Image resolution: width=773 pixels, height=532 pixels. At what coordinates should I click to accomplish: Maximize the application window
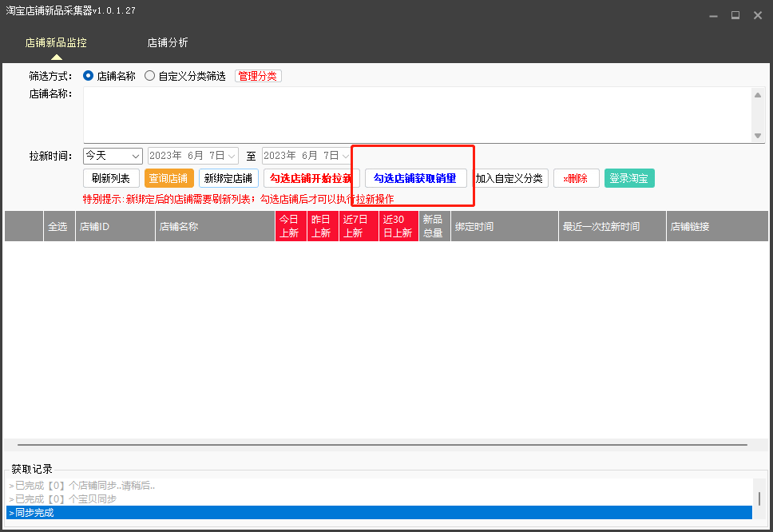[735, 16]
